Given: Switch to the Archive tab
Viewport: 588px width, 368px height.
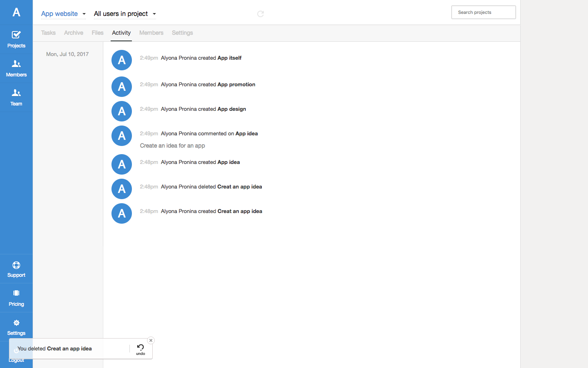Looking at the screenshot, I should pos(73,33).
